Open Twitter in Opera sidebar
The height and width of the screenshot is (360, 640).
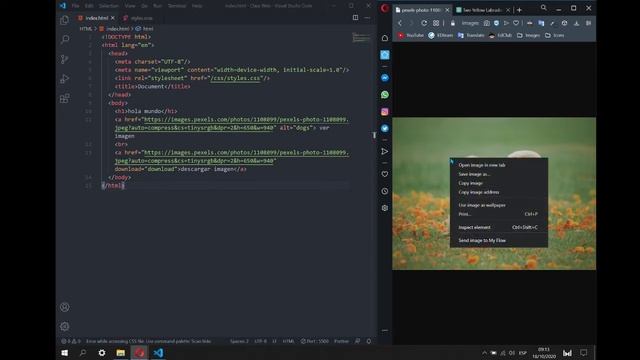(384, 128)
